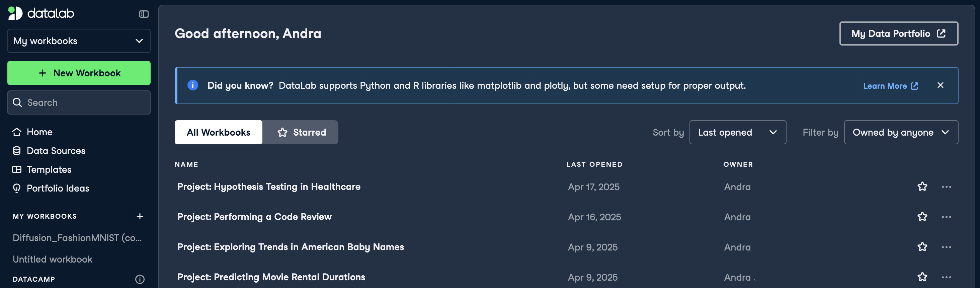This screenshot has height=288, width=980.
Task: Star the Performing a Code Review workbook
Action: (922, 216)
